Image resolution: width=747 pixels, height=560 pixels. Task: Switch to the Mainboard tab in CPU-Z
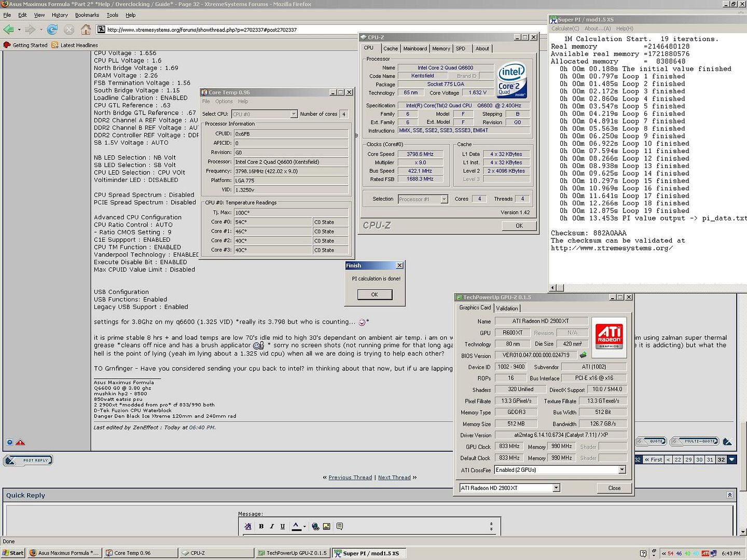point(415,49)
